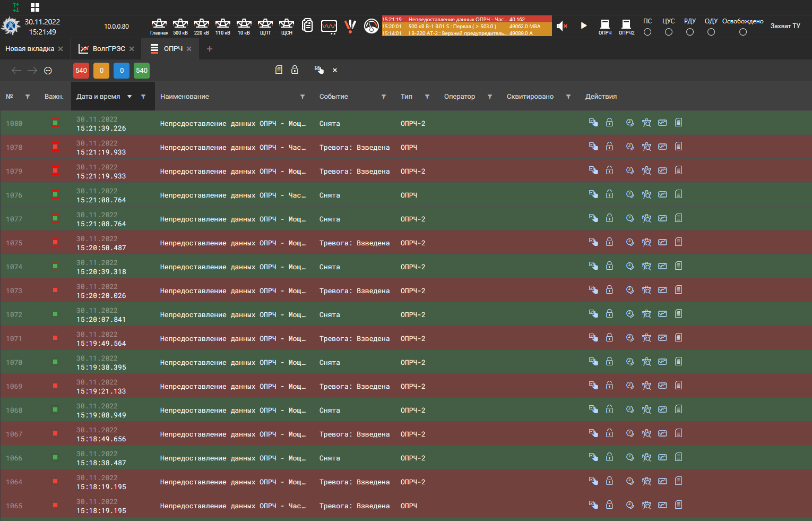Open the filter for the Тип column
The image size is (812, 521).
[x=427, y=97]
